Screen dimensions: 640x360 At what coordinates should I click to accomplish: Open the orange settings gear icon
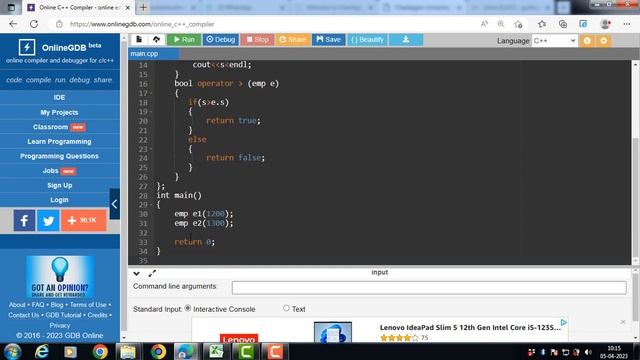click(x=604, y=41)
